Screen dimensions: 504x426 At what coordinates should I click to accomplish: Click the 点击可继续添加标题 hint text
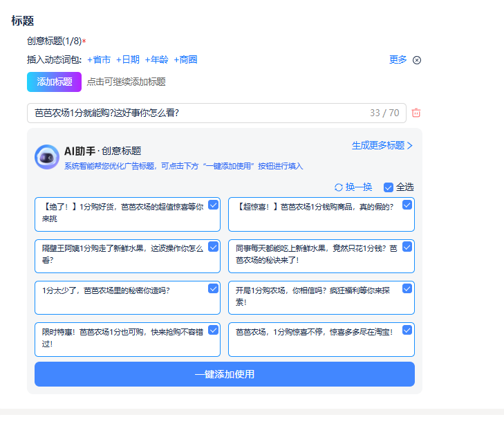pyautogui.click(x=126, y=82)
